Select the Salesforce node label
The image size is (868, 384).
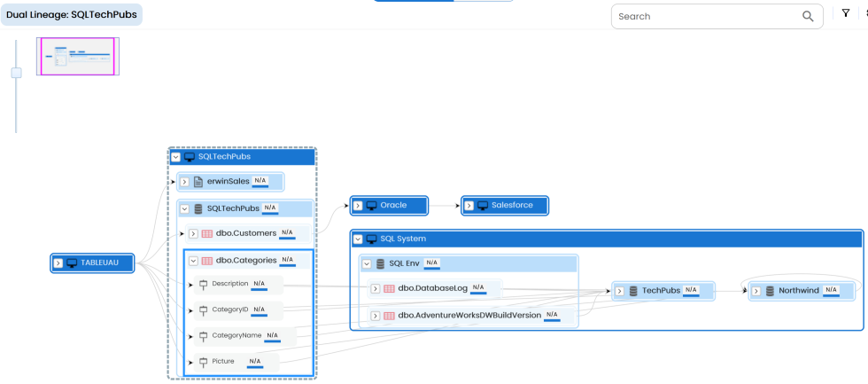click(512, 206)
